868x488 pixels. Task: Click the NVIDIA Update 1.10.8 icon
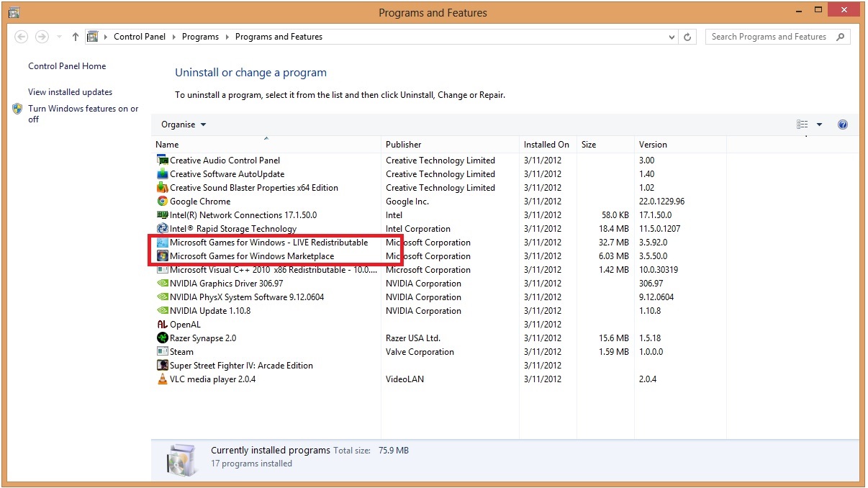162,311
